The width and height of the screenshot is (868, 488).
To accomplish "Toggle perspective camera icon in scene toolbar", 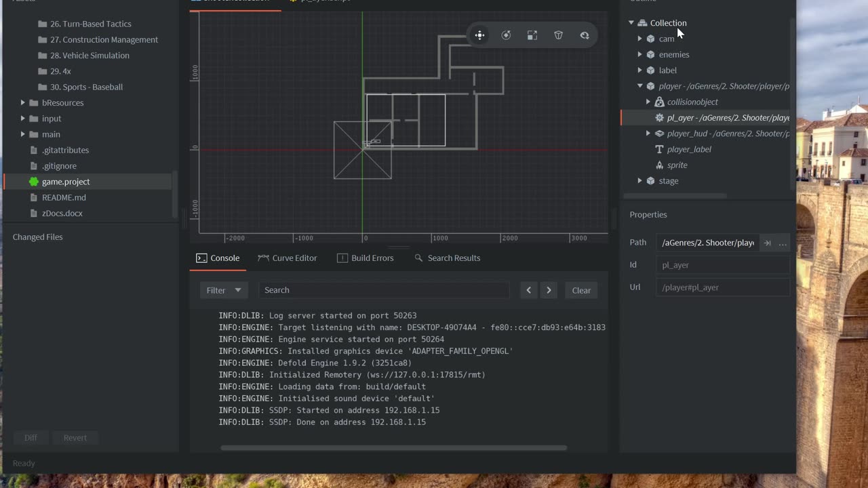I will pyautogui.click(x=558, y=35).
